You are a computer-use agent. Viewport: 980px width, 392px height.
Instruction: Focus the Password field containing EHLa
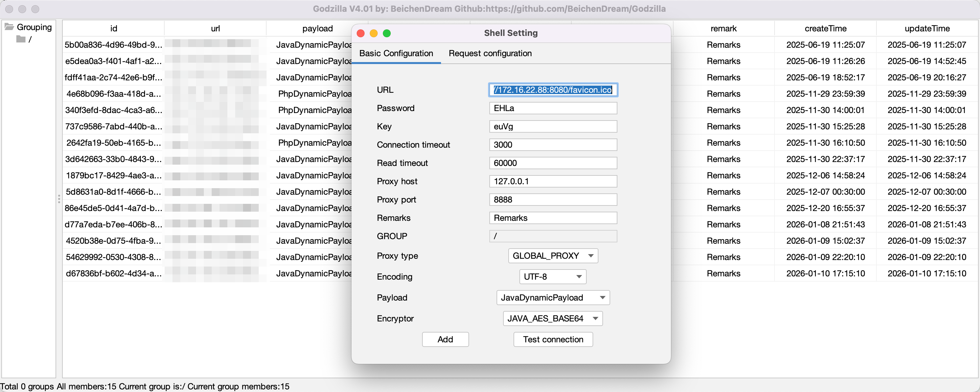pos(553,108)
